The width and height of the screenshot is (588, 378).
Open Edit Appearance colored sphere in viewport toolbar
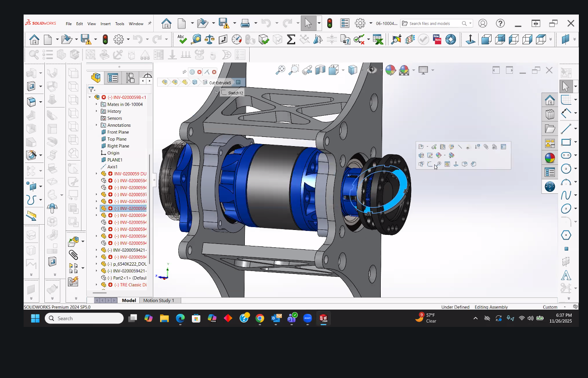pos(391,70)
